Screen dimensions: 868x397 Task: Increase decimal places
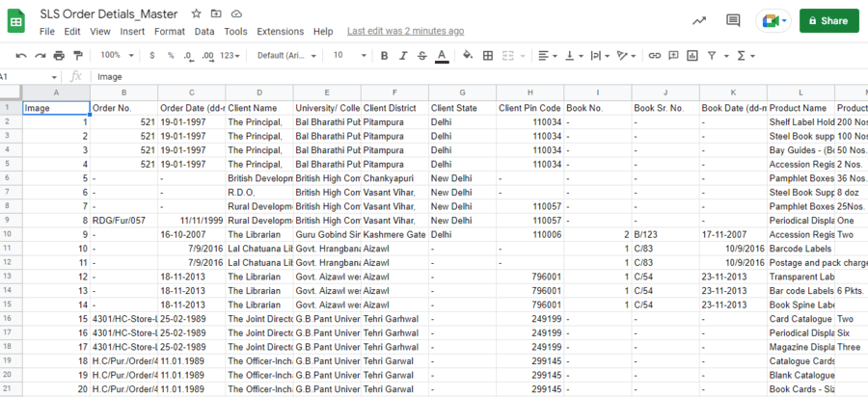(208, 55)
